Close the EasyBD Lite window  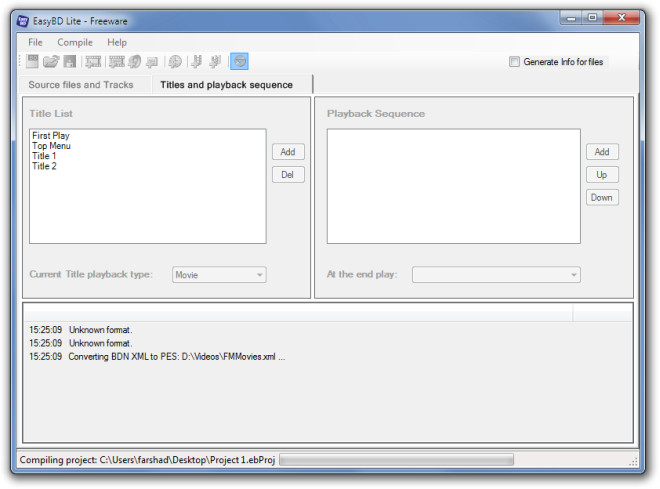pos(621,18)
